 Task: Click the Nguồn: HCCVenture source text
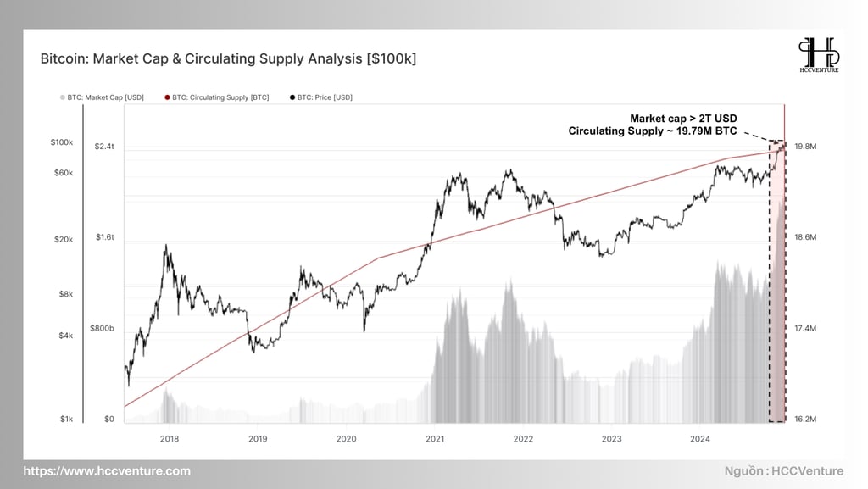[x=784, y=470]
